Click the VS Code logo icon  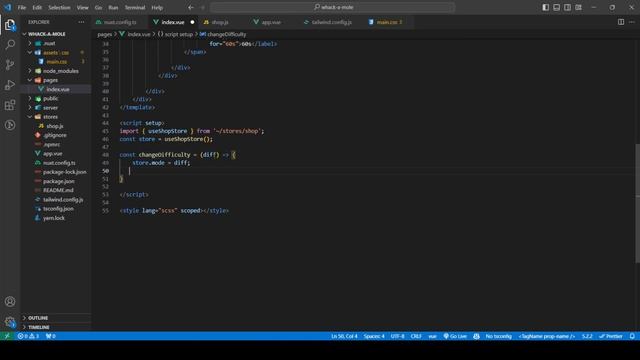(8, 7)
